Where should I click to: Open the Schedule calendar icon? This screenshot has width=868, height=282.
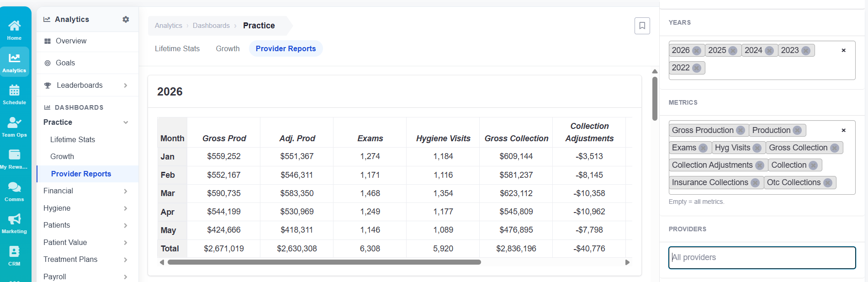tap(14, 95)
